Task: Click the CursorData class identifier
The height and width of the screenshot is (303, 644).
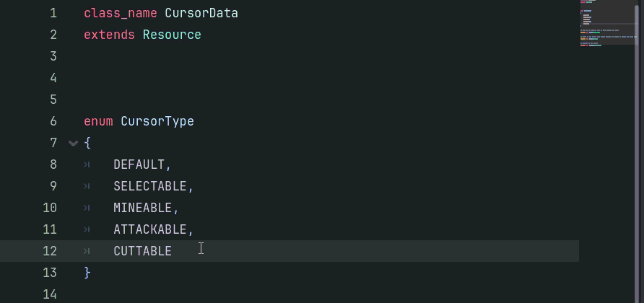Action: tap(201, 13)
